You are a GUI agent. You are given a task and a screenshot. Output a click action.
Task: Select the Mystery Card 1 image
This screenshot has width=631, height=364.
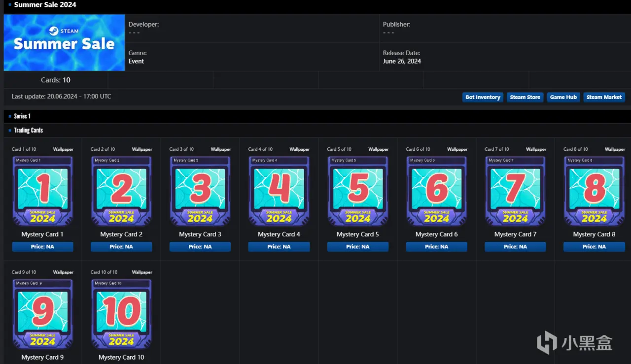[x=42, y=191]
